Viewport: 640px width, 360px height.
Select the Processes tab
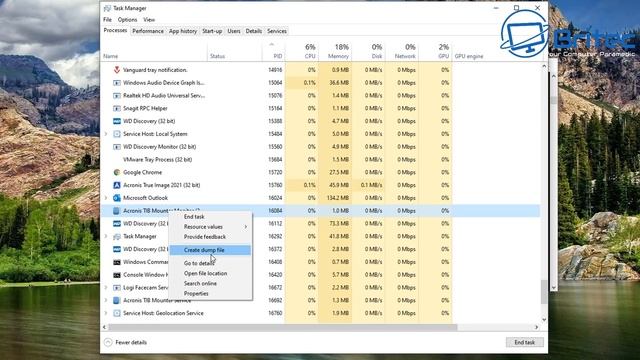(x=116, y=31)
